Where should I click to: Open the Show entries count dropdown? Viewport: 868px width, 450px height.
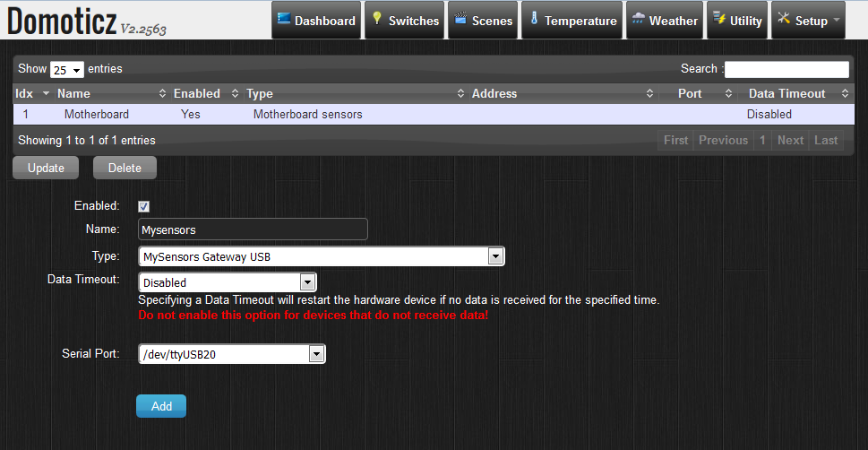(66, 70)
